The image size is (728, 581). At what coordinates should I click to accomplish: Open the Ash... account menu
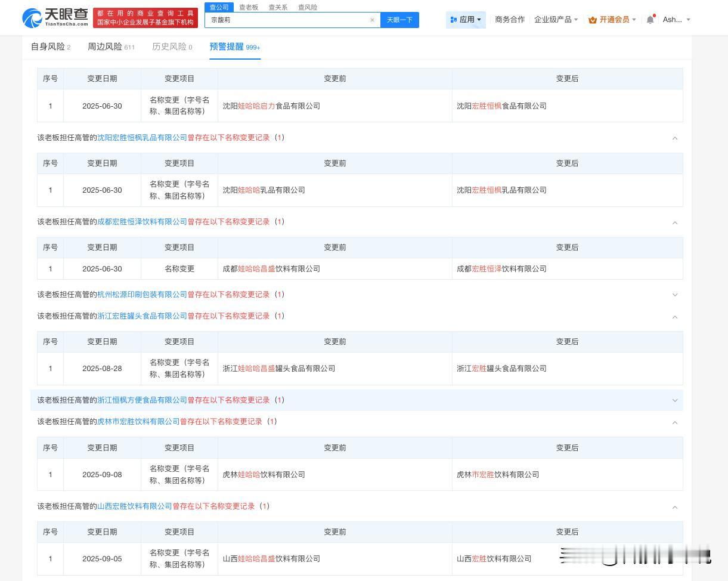click(676, 20)
